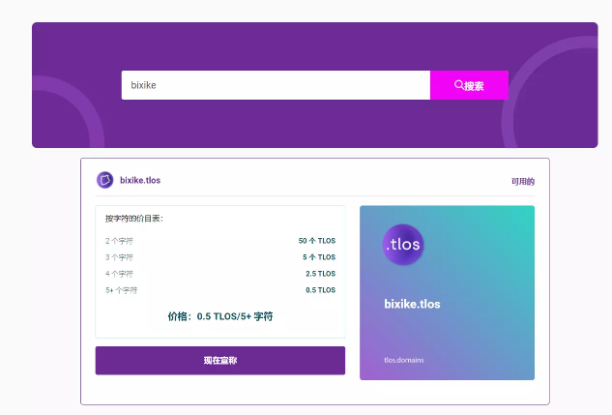Click the 可用的 availability status label

pos(522,182)
